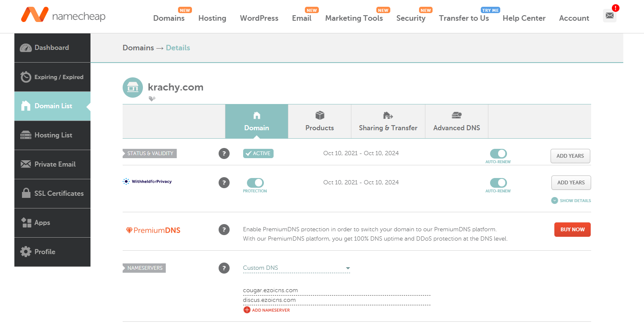Open SSL Certificates in sidebar
Screen dimensions: 644x326
click(52, 193)
